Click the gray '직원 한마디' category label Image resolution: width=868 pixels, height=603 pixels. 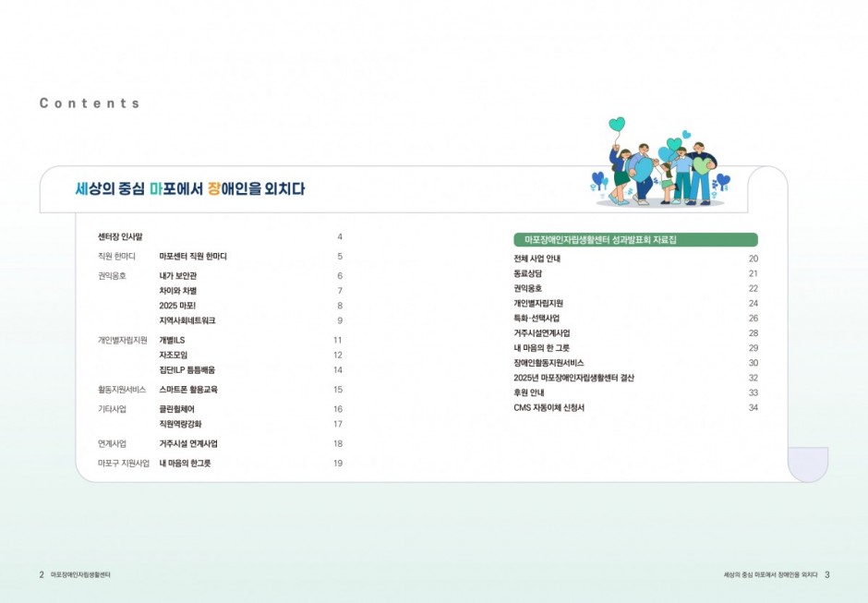[116, 257]
